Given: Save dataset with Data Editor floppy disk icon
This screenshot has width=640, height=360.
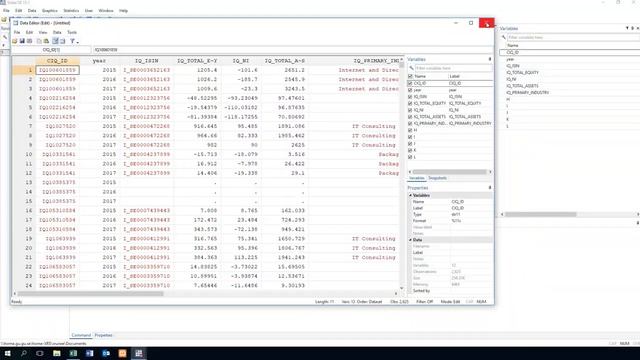Looking at the screenshot, I should (22, 41).
